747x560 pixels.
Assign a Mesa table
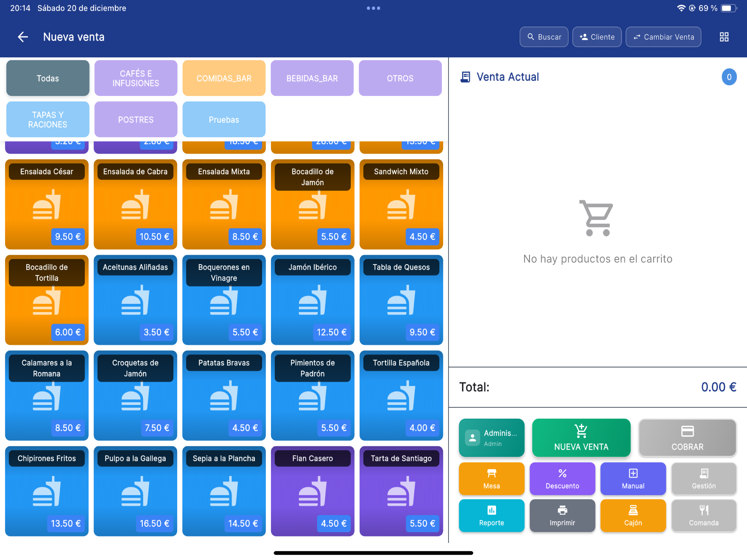tap(491, 479)
